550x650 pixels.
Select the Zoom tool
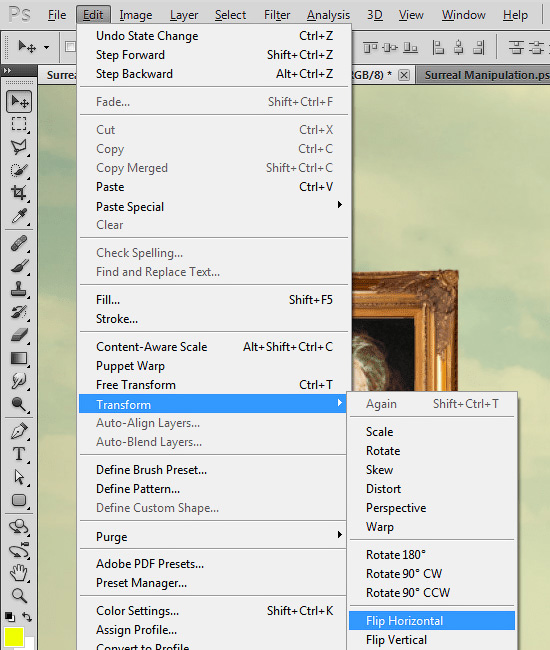coord(19,596)
